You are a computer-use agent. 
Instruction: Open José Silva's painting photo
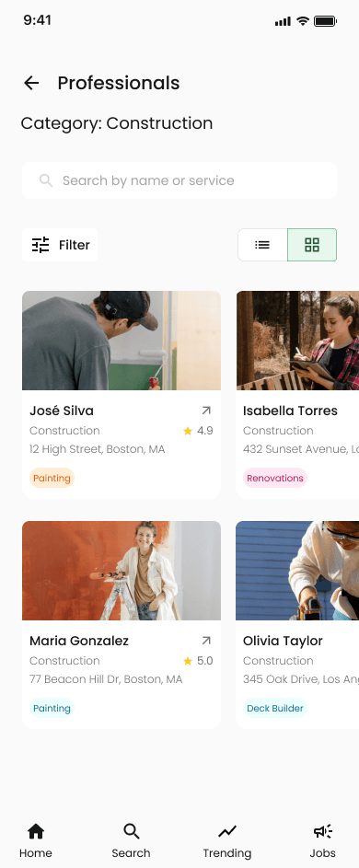click(x=122, y=341)
